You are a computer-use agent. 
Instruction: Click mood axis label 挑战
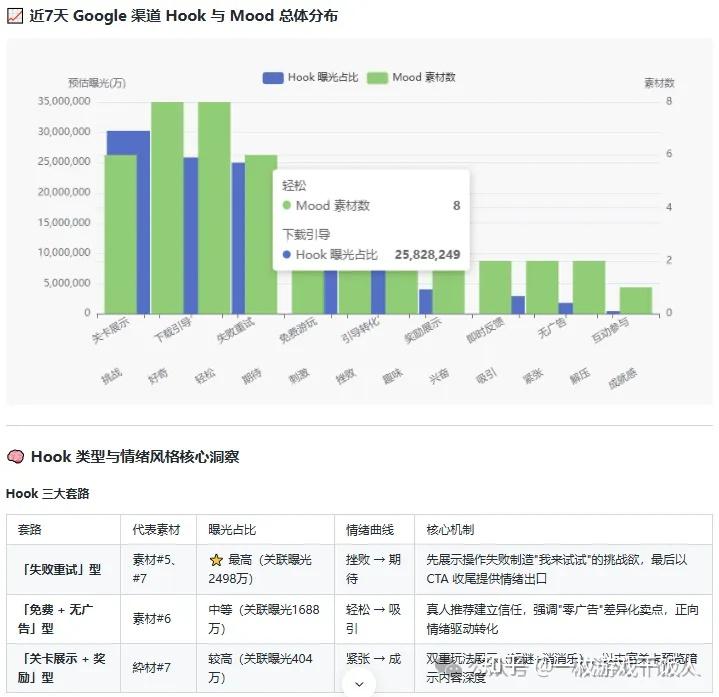(111, 376)
